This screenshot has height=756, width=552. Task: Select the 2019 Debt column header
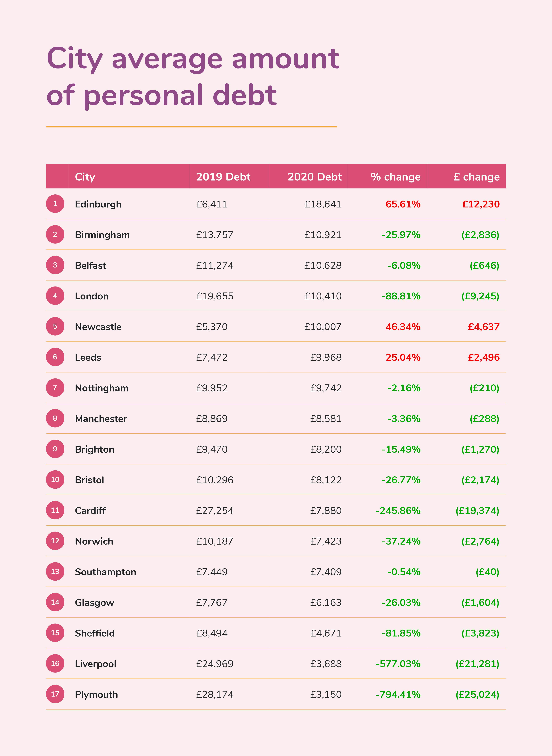(223, 177)
